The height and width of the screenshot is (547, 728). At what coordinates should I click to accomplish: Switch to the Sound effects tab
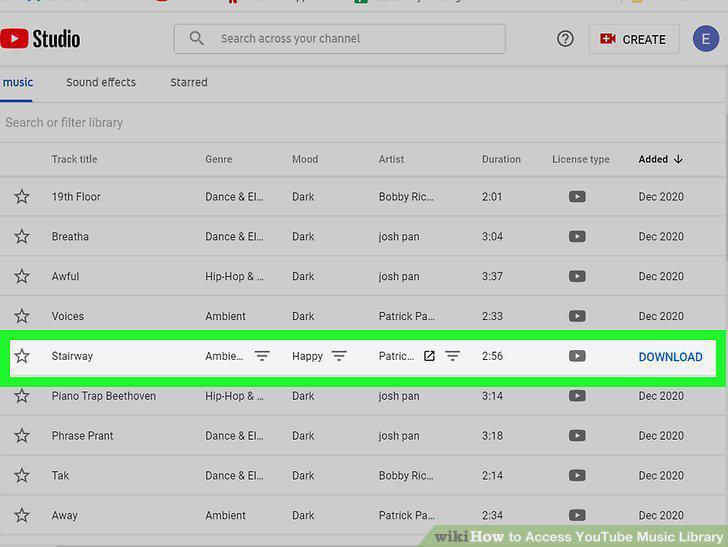point(101,82)
